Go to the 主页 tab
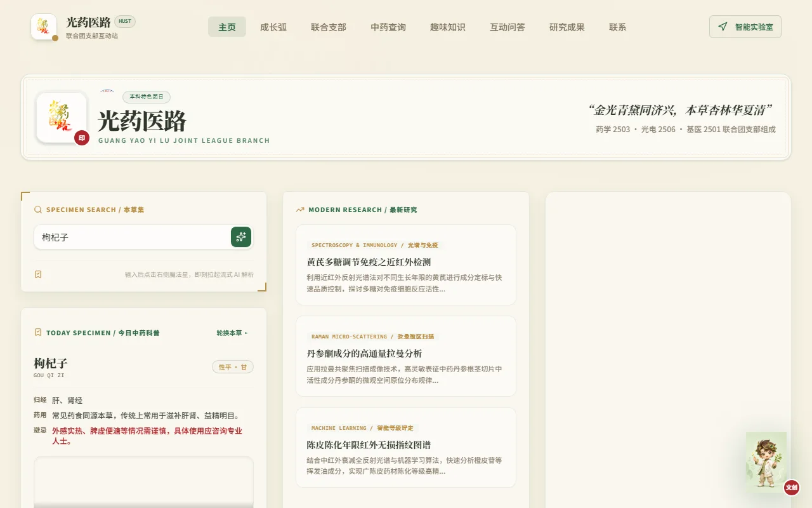Viewport: 812px width, 508px height. tap(227, 27)
